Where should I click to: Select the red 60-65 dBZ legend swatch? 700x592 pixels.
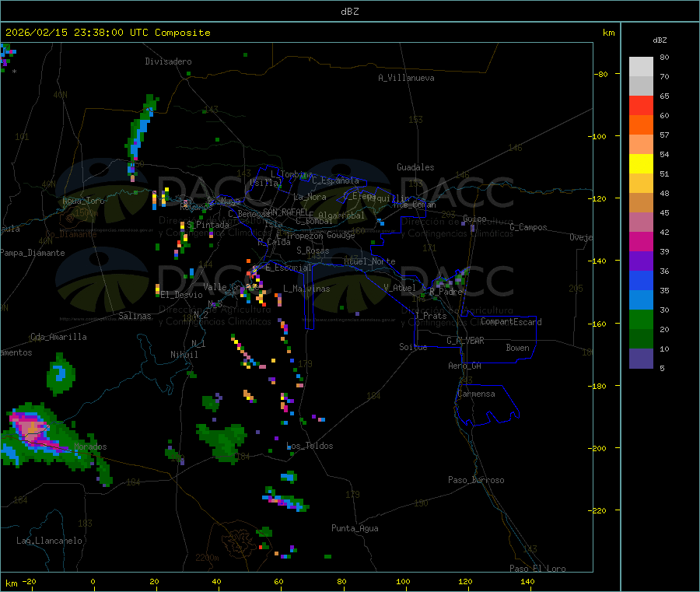(641, 106)
